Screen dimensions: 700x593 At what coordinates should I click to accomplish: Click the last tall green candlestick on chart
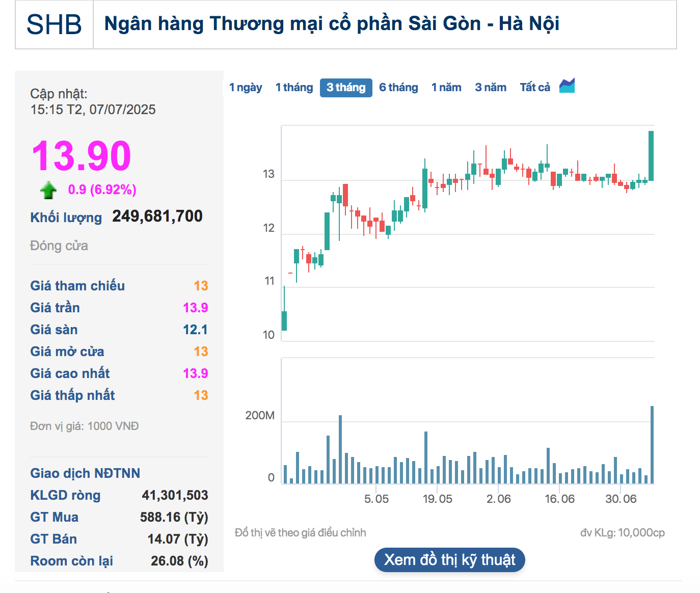[651, 156]
